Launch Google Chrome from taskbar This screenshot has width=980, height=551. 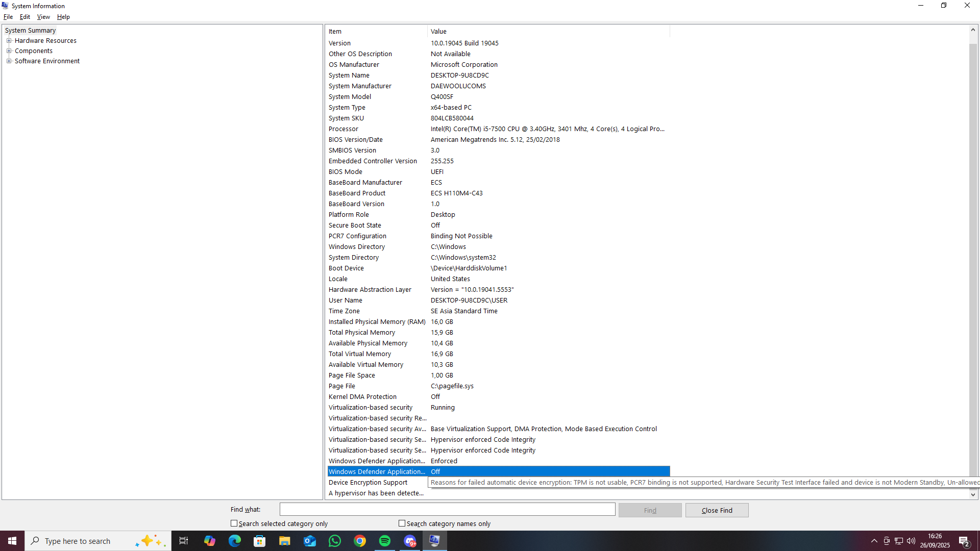coord(360,541)
